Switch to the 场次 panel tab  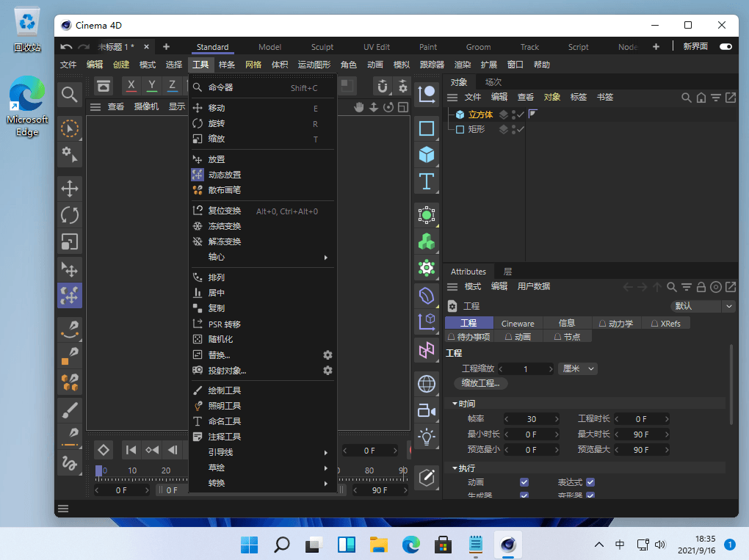pos(493,82)
